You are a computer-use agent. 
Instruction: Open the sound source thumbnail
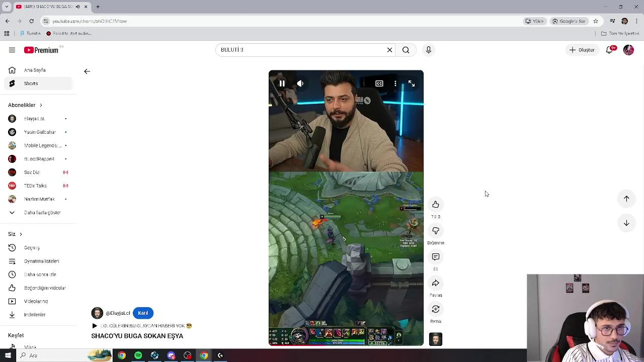point(436,339)
